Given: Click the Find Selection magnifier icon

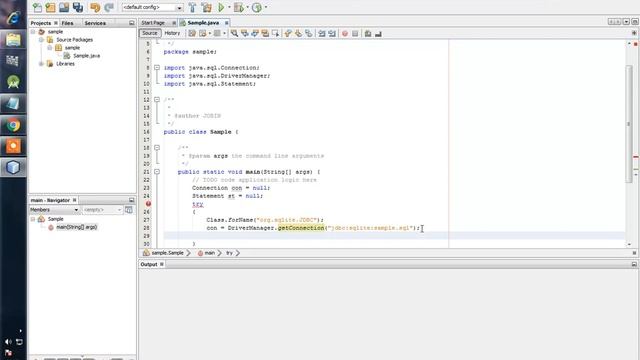Looking at the screenshot, I should click(x=234, y=33).
